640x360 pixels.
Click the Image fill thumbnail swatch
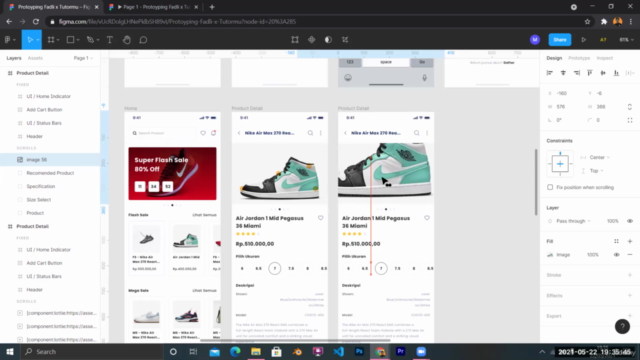(x=550, y=255)
